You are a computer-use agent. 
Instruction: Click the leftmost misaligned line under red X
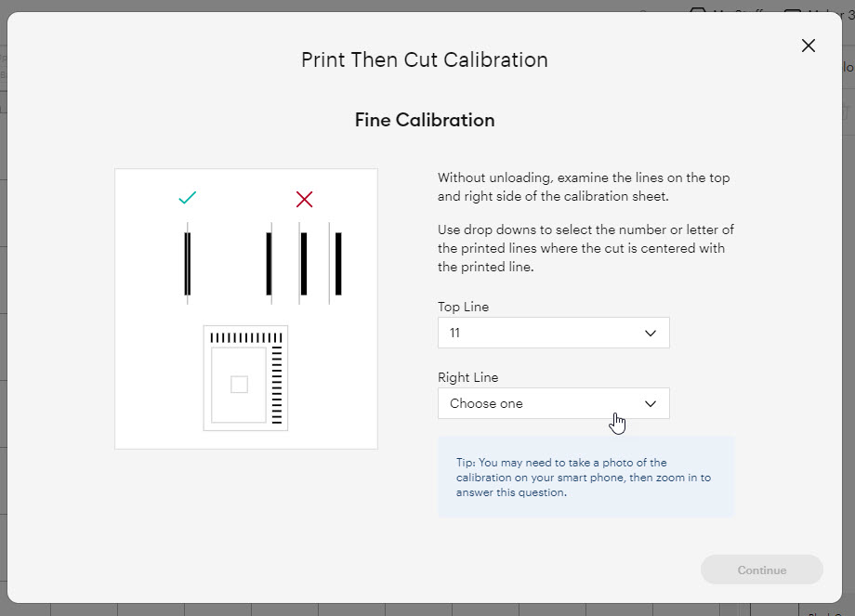(x=270, y=263)
